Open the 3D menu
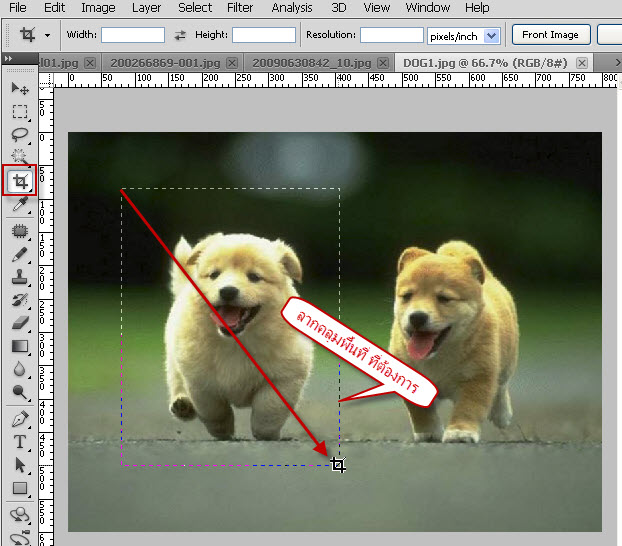 click(x=338, y=8)
